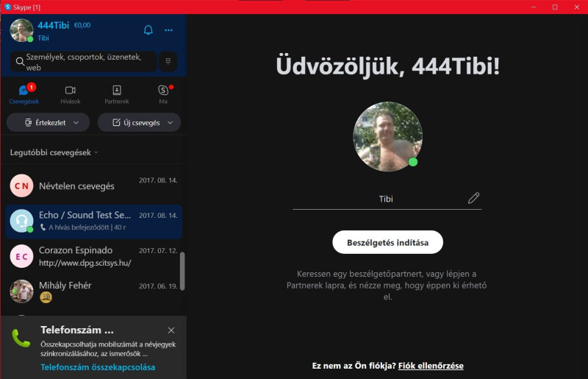588x379 pixels.
Task: Click the green phone icon in the banner
Action: point(21,338)
